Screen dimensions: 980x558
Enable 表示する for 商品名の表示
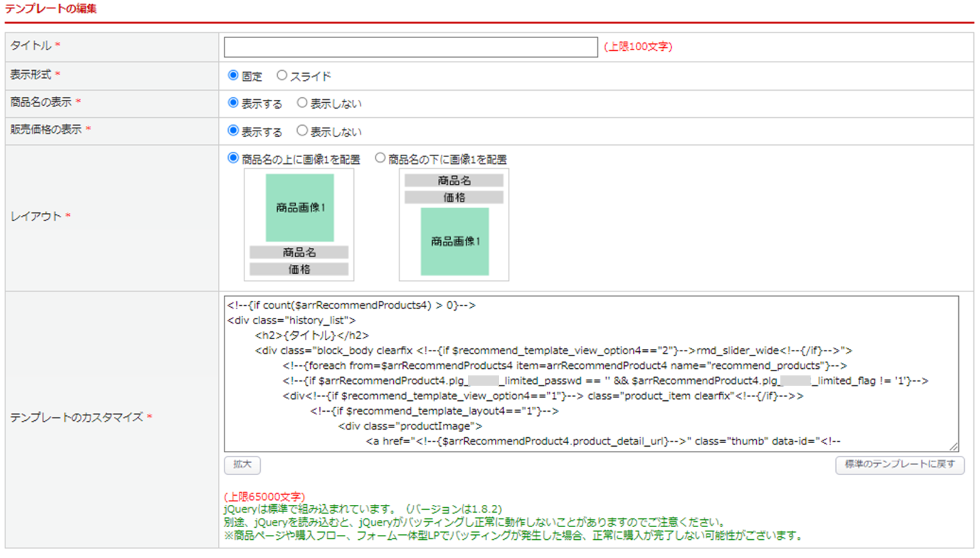pyautogui.click(x=233, y=103)
